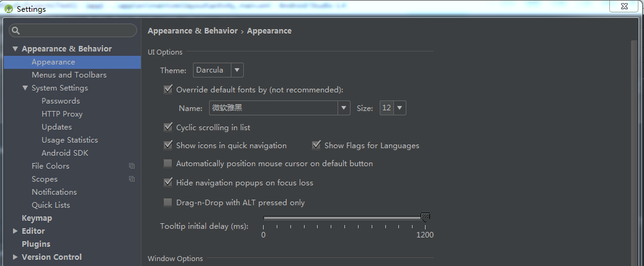Open the Keymap settings page
Image resolution: width=644 pixels, height=266 pixels.
click(x=37, y=218)
